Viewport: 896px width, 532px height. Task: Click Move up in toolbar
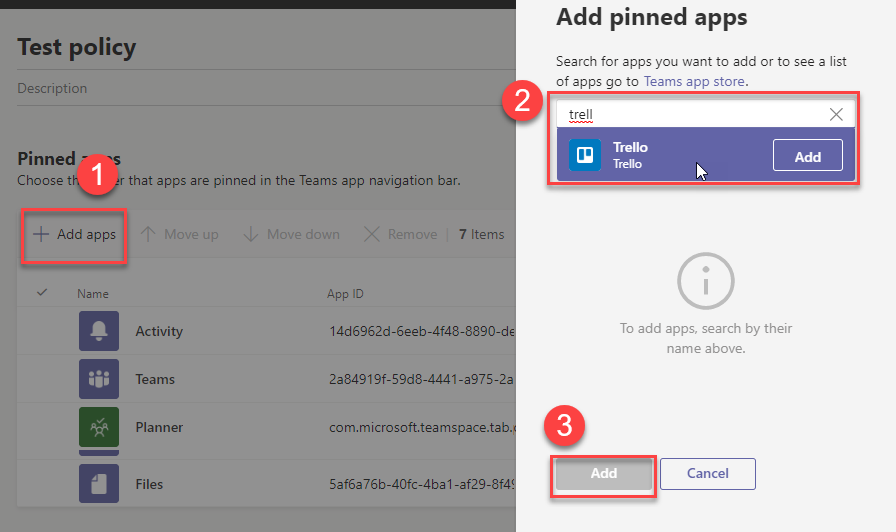[x=179, y=234]
